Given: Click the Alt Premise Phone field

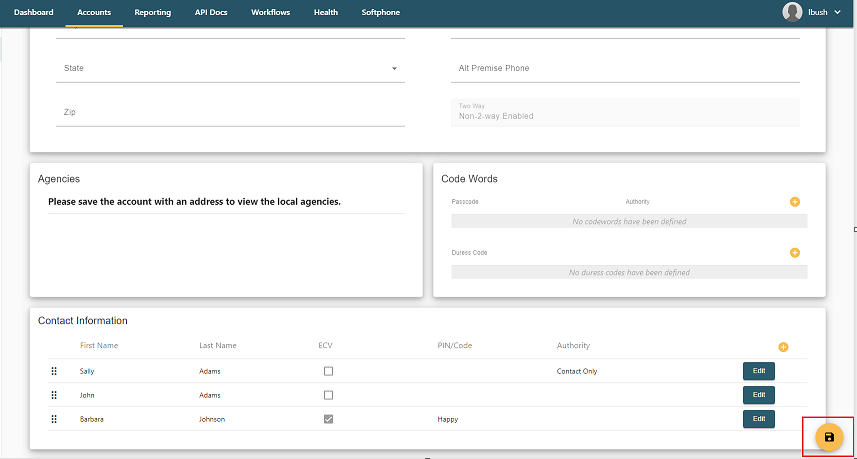Looking at the screenshot, I should 624,69.
